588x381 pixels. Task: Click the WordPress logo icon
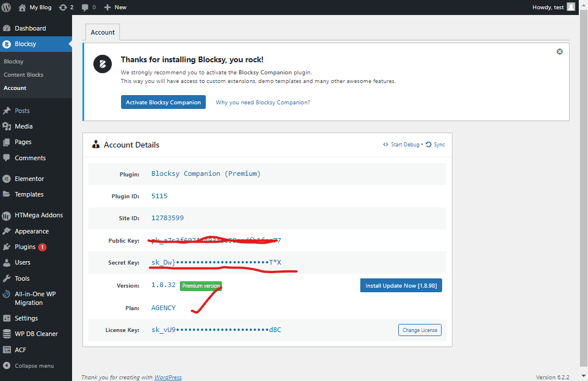6,7
